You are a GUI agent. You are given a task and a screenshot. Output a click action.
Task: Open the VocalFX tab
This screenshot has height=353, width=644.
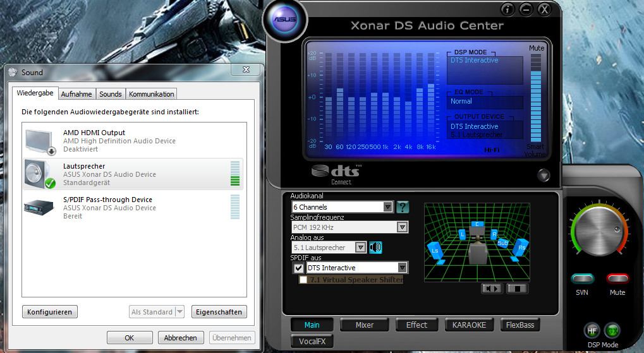(x=312, y=341)
